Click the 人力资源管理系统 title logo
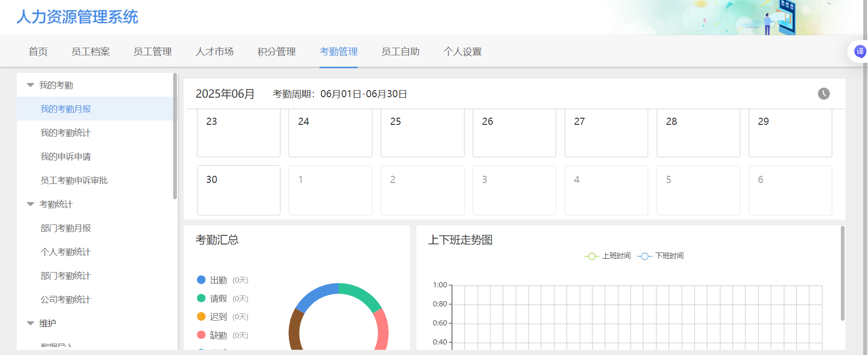Image resolution: width=868 pixels, height=355 pixels. click(77, 17)
